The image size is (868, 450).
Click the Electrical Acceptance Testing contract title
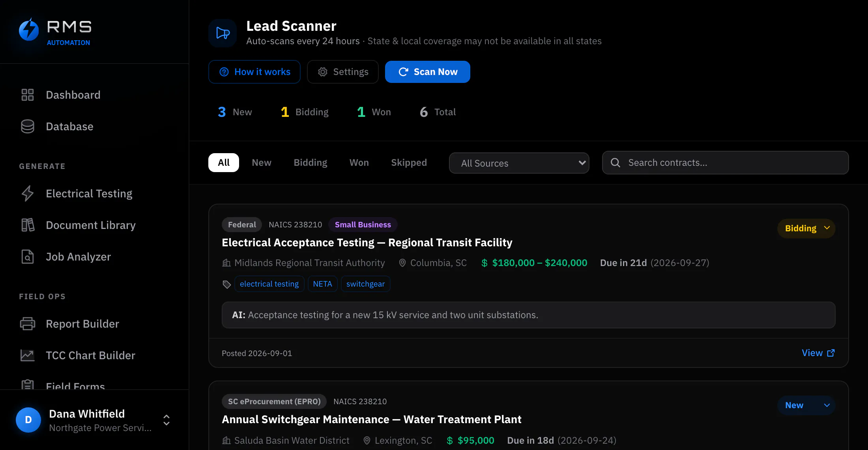pos(367,243)
